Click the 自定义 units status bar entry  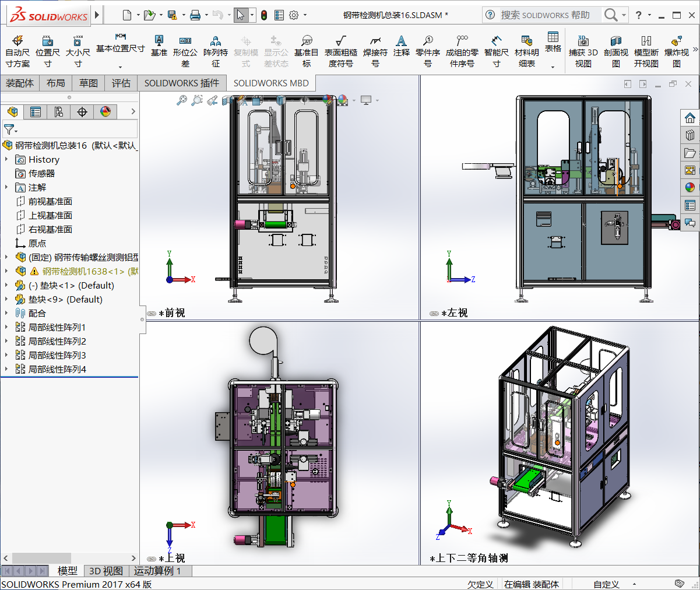click(x=606, y=584)
